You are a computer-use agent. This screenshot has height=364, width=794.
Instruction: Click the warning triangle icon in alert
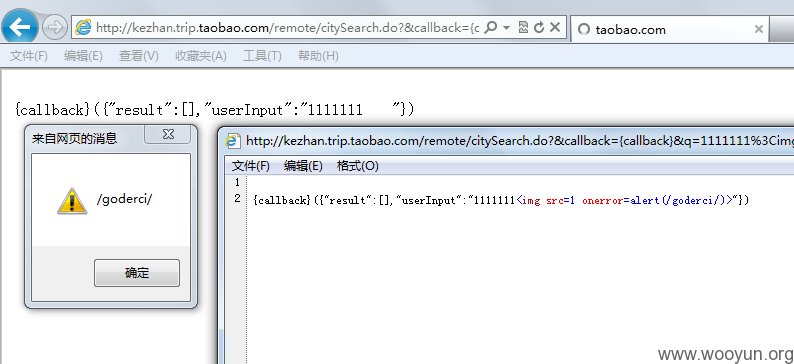click(72, 201)
